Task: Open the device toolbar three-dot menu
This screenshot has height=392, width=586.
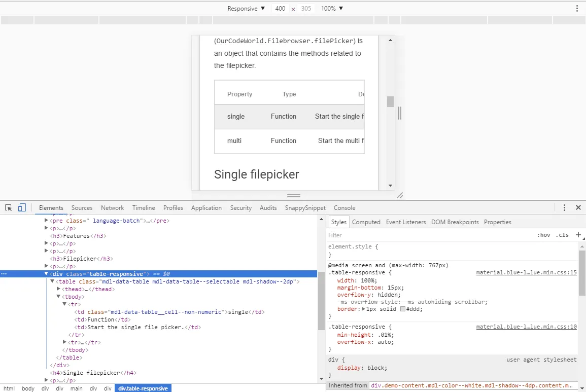Action: click(577, 9)
